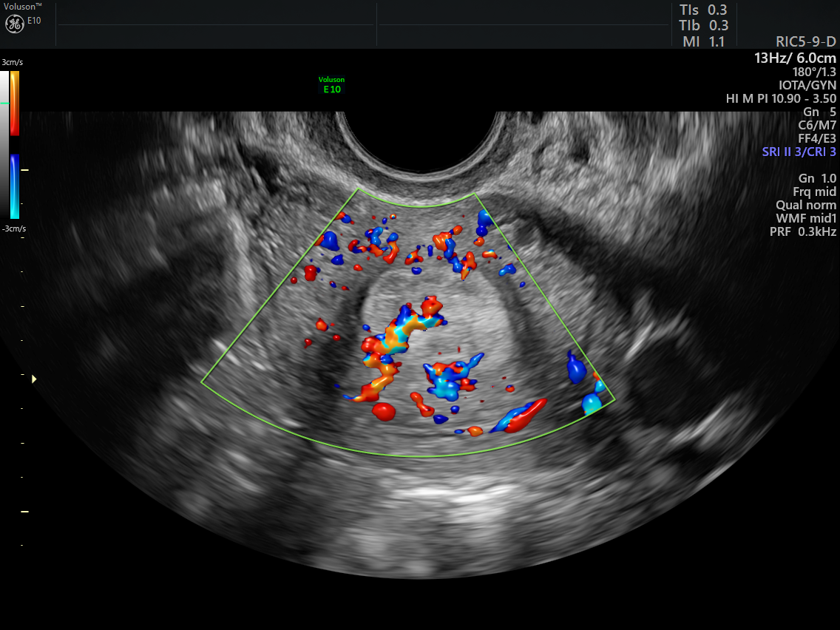Select the green Voluson E10 watermark label
Screen dimensions: 840x630
[x=331, y=84]
